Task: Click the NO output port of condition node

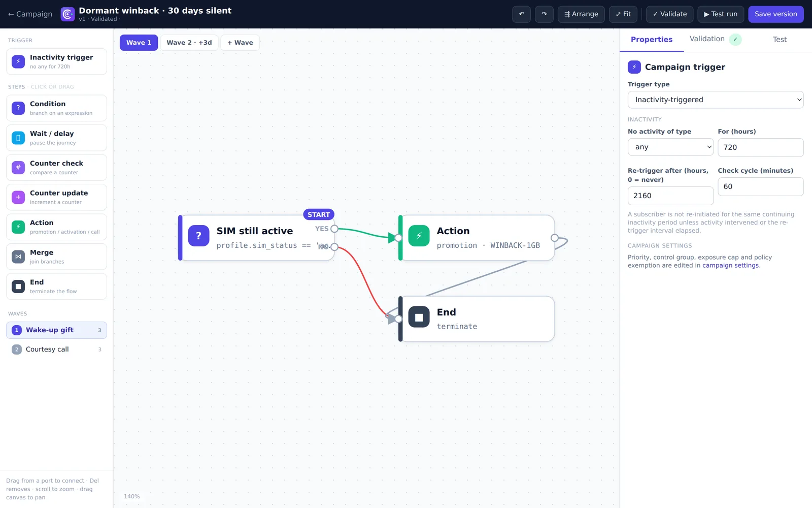Action: coord(334,247)
